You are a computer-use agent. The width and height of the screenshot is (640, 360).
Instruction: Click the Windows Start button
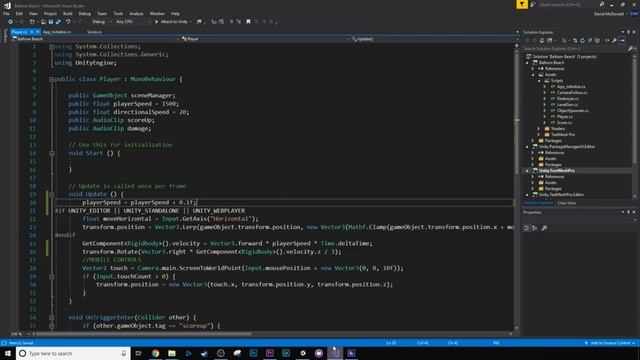pos(8,353)
